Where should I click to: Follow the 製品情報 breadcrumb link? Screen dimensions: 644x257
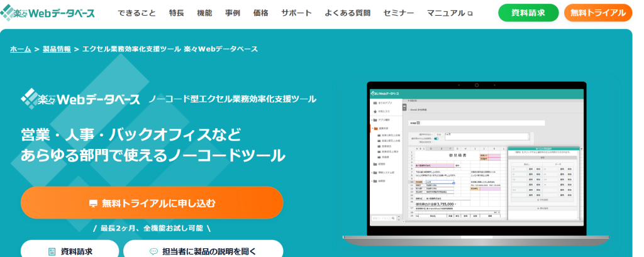tap(57, 49)
